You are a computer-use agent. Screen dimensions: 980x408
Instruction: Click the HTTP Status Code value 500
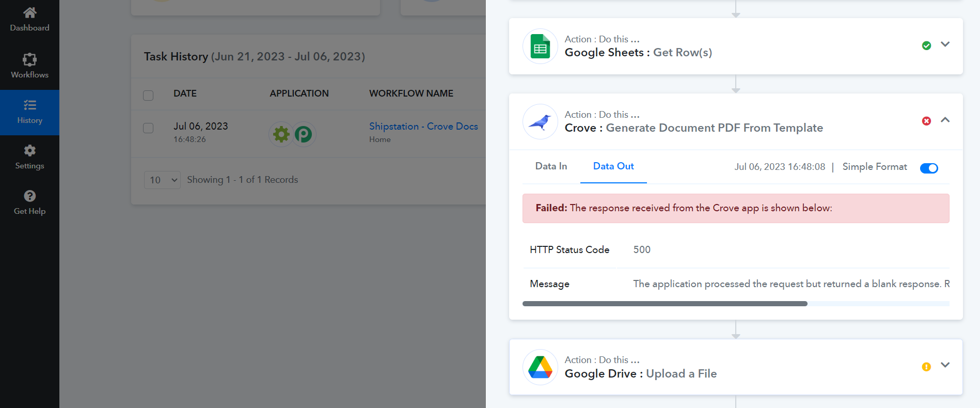click(642, 250)
